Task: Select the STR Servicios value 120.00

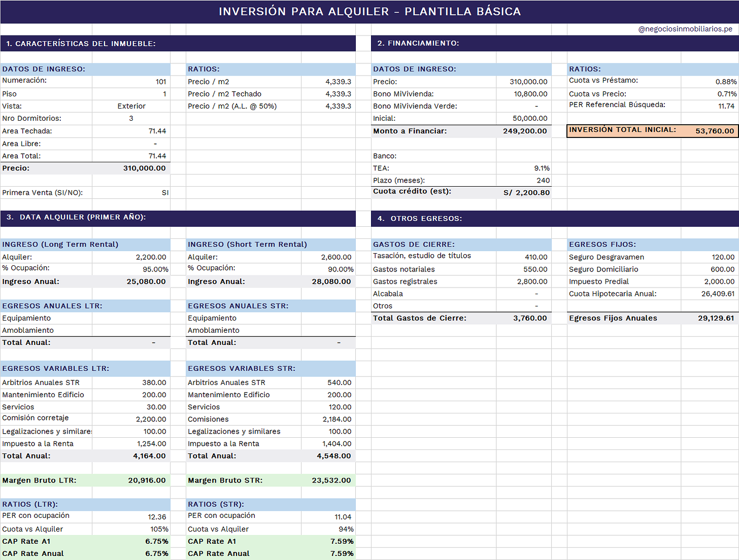Action: coord(328,407)
